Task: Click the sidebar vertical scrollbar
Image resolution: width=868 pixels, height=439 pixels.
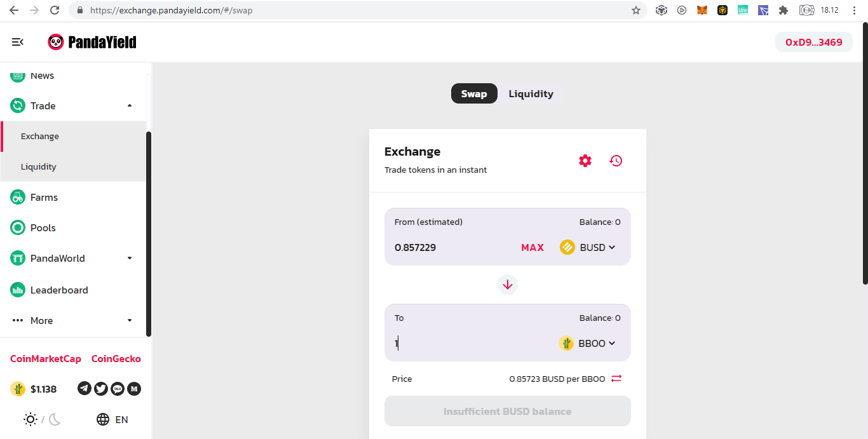Action: [149, 234]
